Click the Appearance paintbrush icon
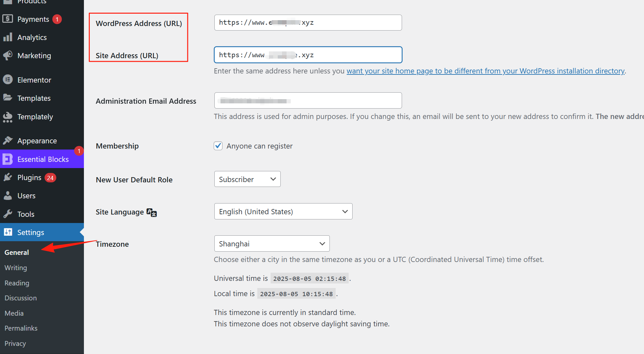 pos(7,140)
